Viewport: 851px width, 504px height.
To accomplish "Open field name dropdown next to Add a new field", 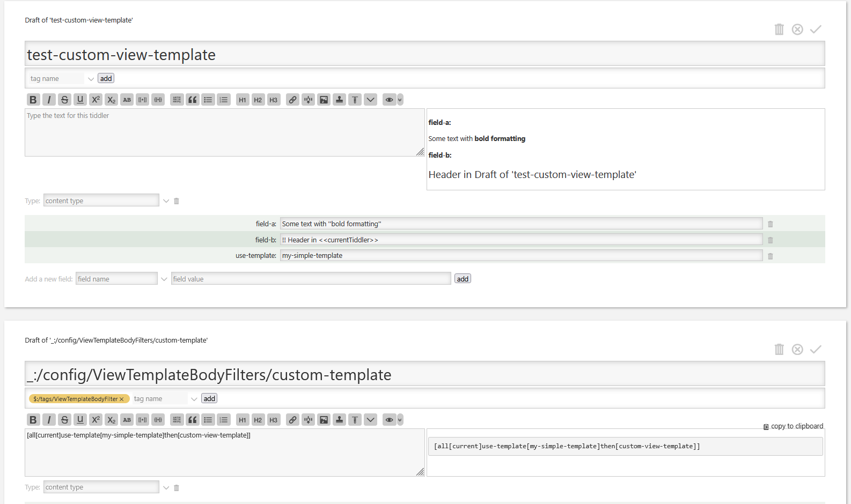I will point(164,279).
